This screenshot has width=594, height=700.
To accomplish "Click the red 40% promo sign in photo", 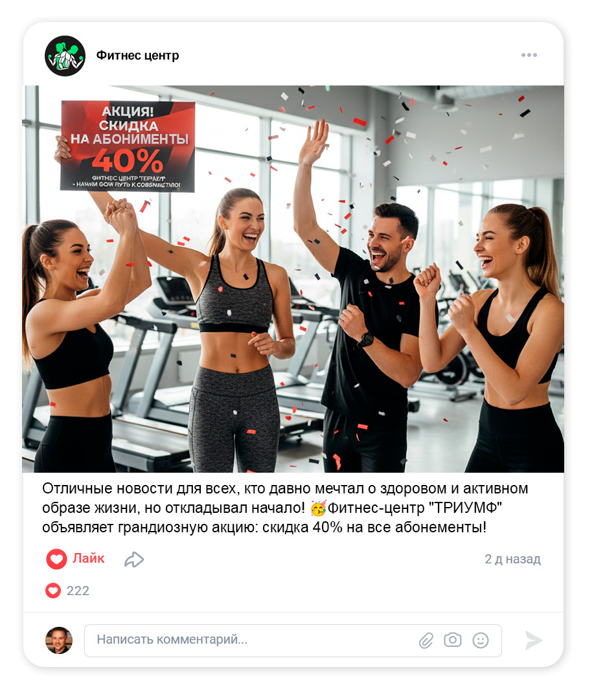I will [128, 146].
